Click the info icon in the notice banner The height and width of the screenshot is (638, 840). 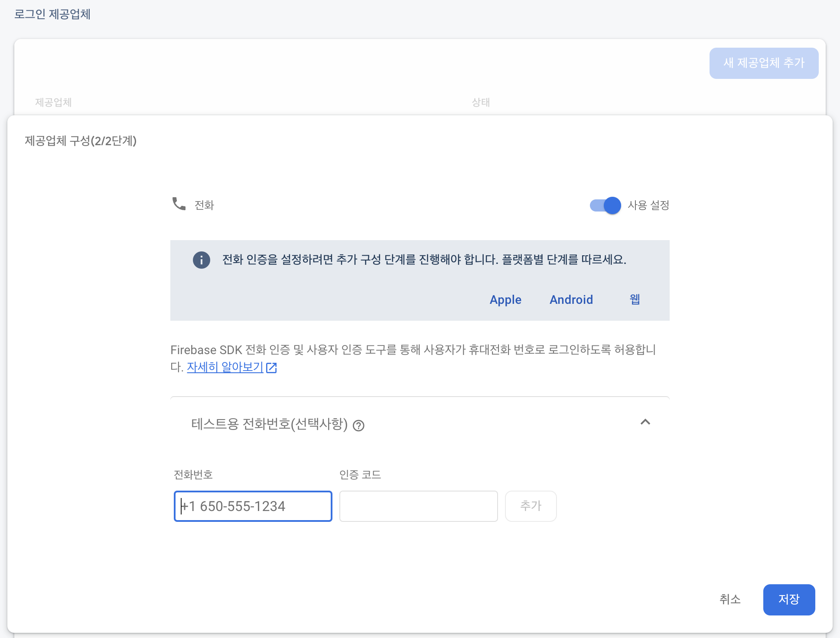pyautogui.click(x=201, y=260)
